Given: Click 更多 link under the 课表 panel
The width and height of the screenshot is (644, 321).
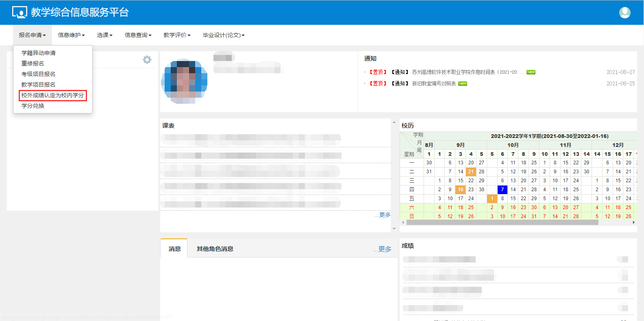Looking at the screenshot, I should (384, 215).
